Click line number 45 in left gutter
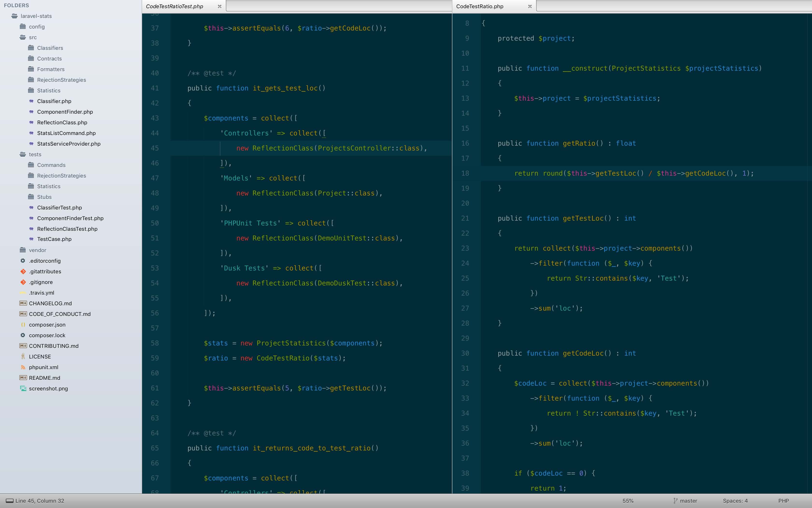The width and height of the screenshot is (812, 508). pyautogui.click(x=155, y=148)
